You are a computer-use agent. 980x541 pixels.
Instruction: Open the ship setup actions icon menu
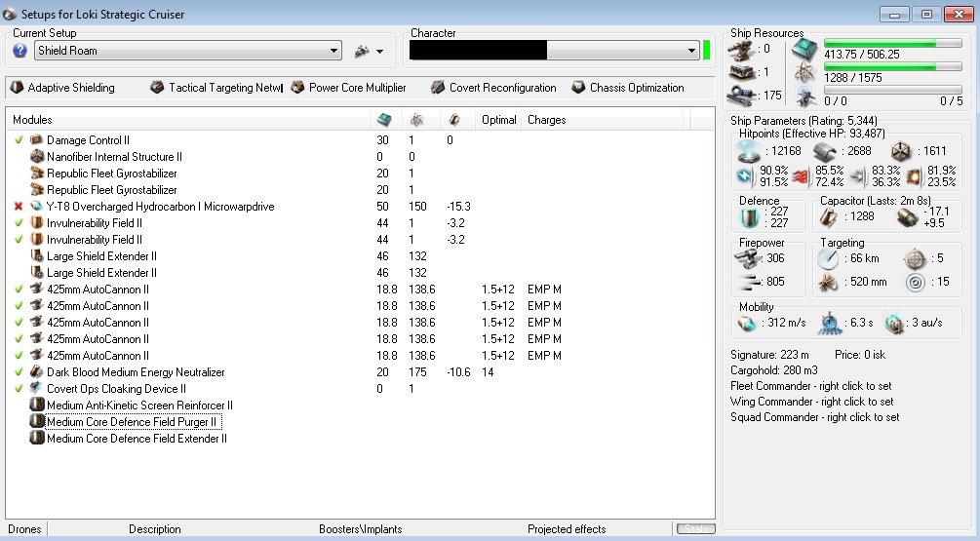click(369, 52)
